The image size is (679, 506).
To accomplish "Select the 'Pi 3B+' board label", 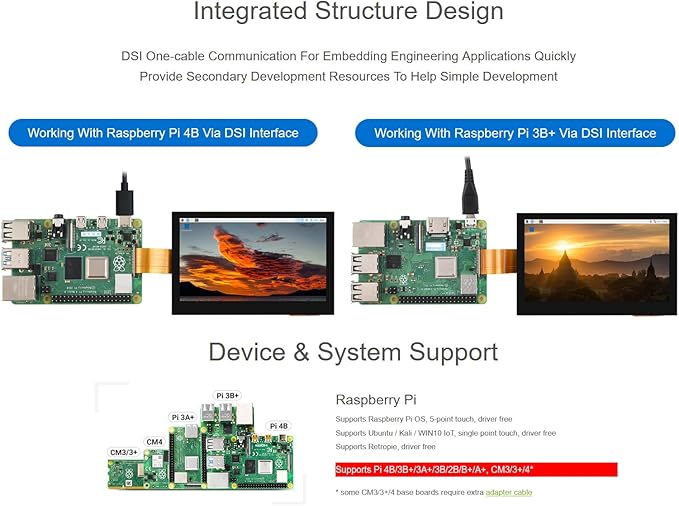I will pos(227,396).
